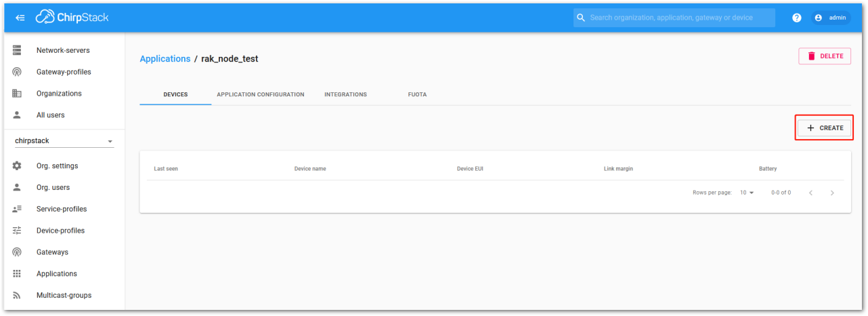Image resolution: width=868 pixels, height=316 pixels.
Task: Click the Network-servers icon in sidebar
Action: point(17,50)
